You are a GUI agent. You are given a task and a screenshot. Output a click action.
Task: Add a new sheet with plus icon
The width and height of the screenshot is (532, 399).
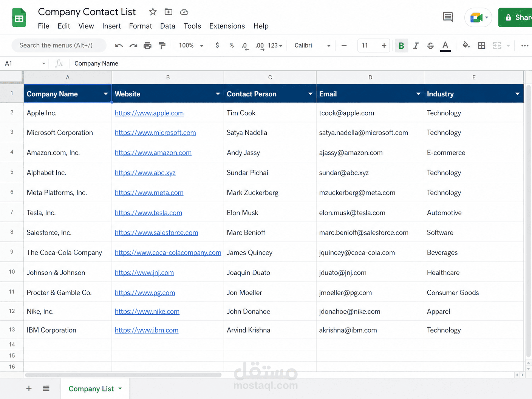(x=29, y=388)
